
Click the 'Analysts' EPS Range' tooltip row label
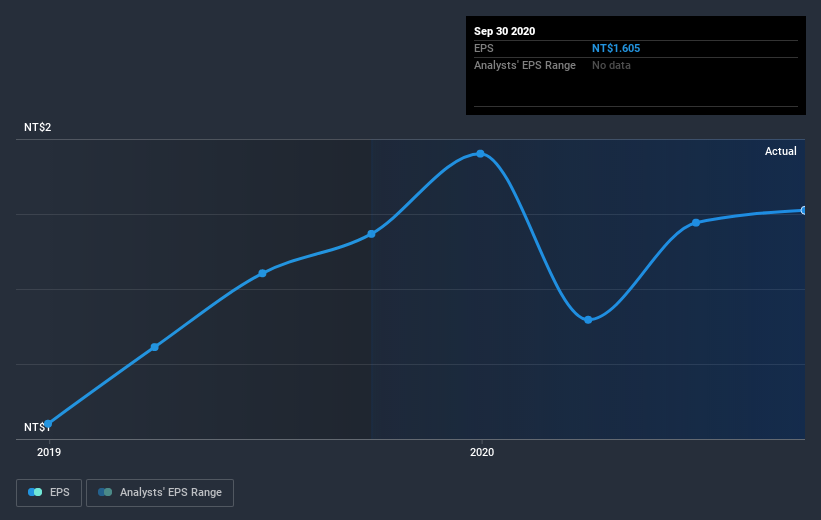(525, 65)
